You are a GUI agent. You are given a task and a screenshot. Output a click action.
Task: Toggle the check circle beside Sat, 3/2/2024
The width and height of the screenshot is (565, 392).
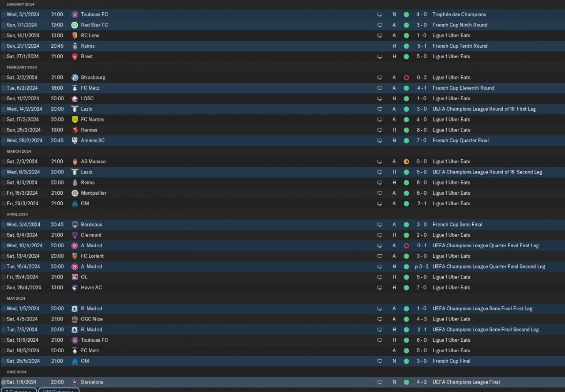coord(4,78)
